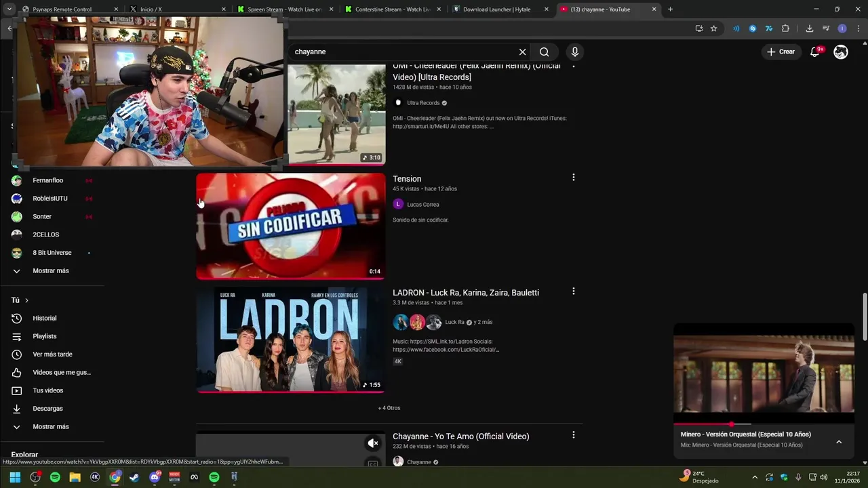The image size is (868, 488).
Task: Open Chrome media controls icon
Action: point(826,28)
